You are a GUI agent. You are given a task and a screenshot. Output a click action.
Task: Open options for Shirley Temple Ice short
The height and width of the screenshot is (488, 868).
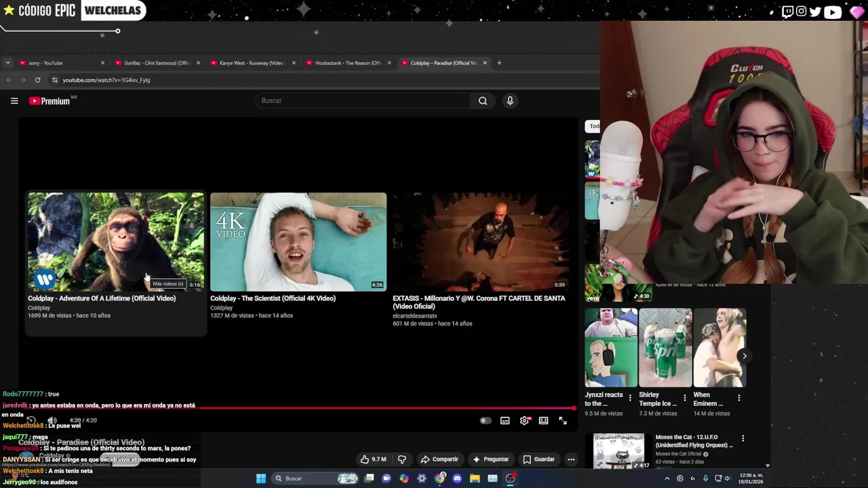coord(684,398)
